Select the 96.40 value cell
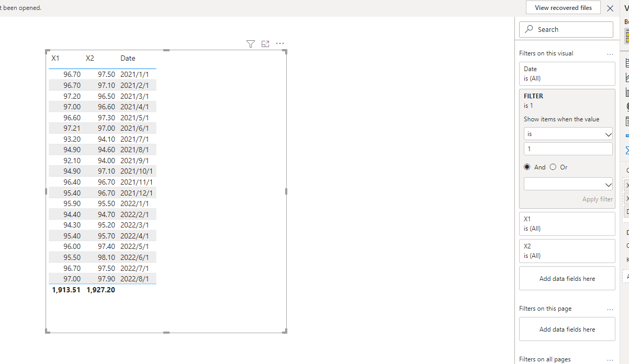The height and width of the screenshot is (364, 629). tap(72, 182)
